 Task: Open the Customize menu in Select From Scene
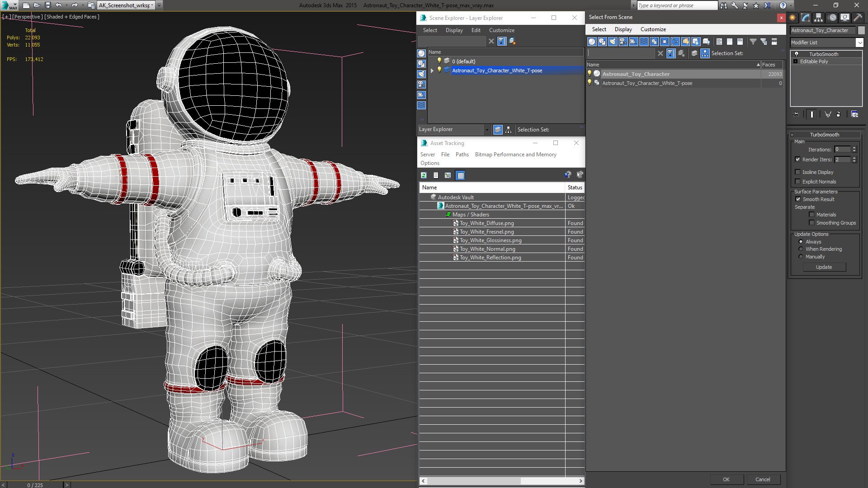click(653, 29)
